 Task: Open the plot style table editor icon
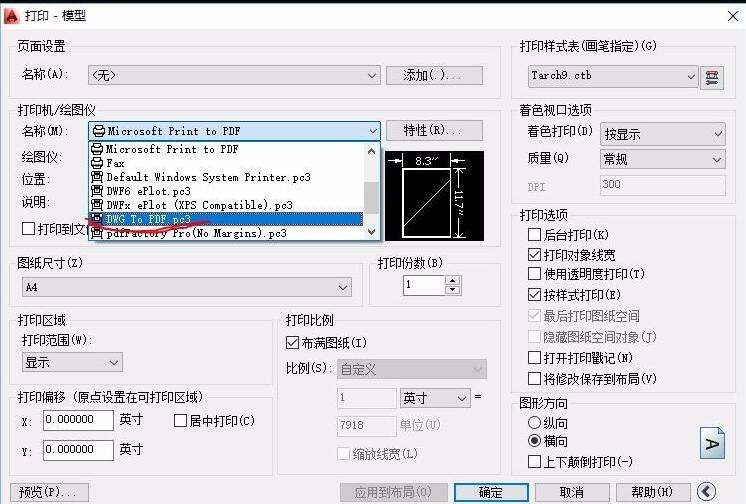(x=712, y=78)
